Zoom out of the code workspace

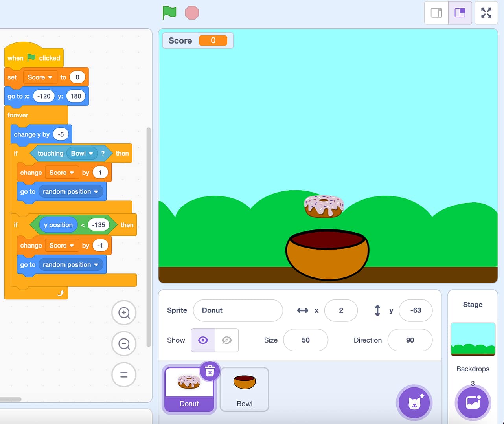(x=124, y=344)
